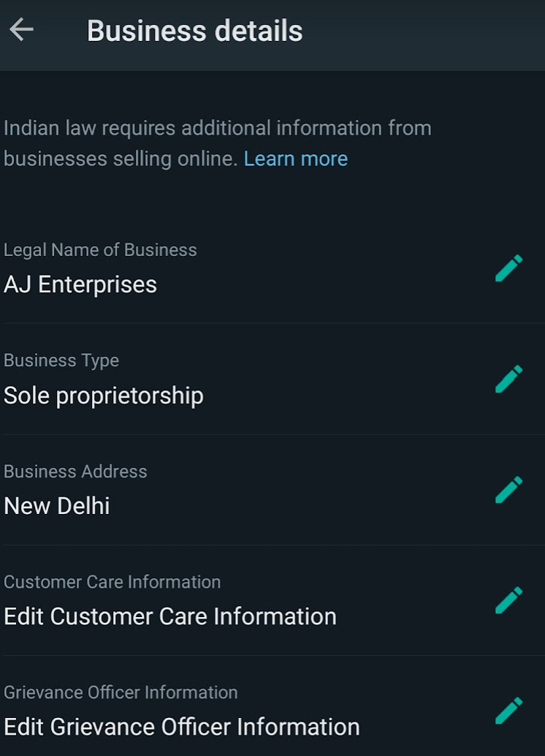
Task: Click the Sole proprietorship value text
Action: pos(104,396)
